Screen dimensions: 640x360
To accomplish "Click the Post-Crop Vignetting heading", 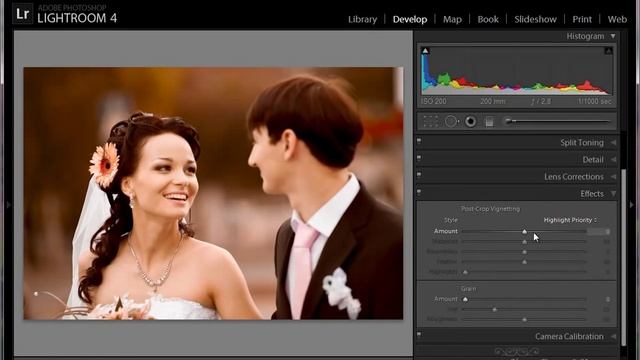I will (x=490, y=209).
